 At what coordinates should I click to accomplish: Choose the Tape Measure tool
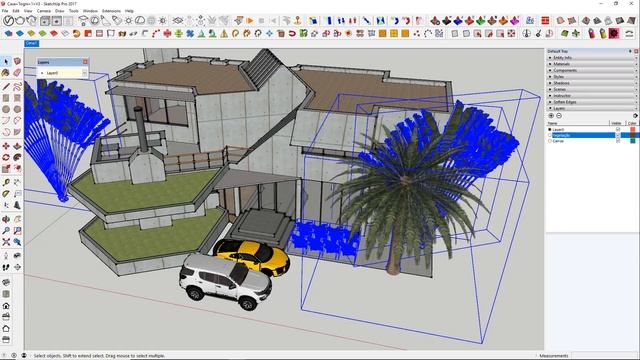pos(6,182)
